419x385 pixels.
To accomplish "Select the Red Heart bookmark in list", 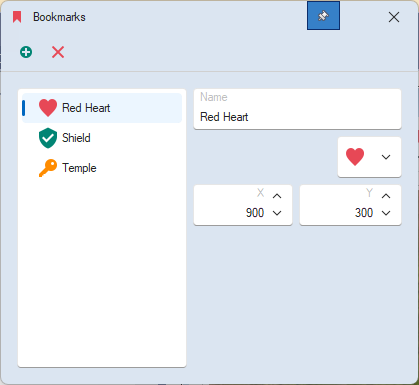I will click(102, 108).
